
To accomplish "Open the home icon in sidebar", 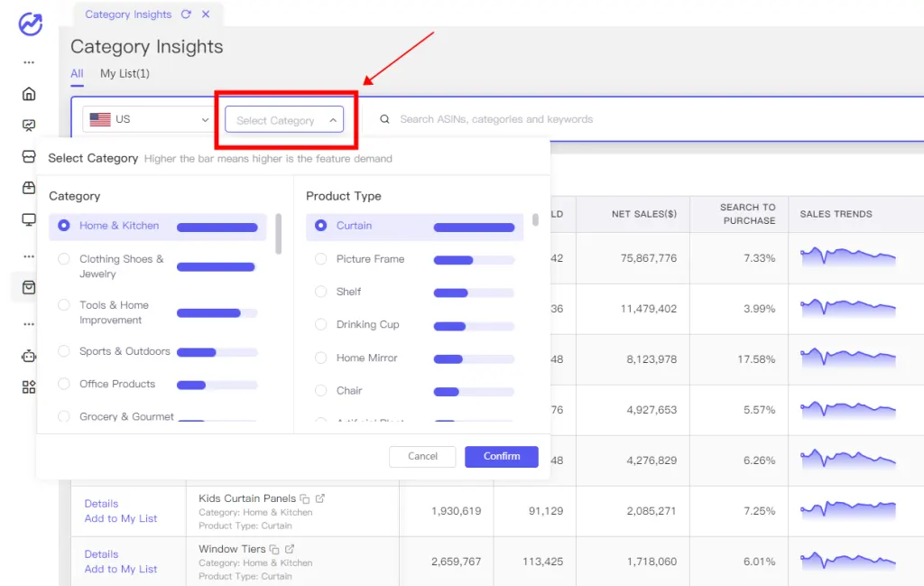I will click(29, 94).
